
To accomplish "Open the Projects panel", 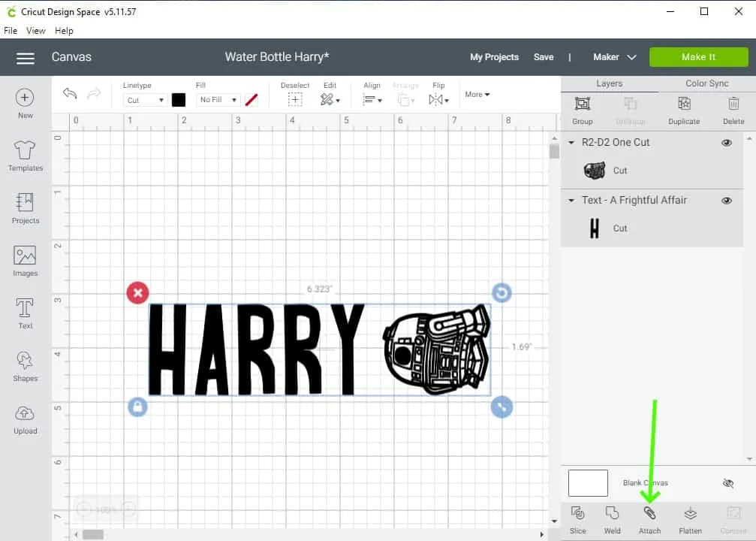I will [x=25, y=208].
